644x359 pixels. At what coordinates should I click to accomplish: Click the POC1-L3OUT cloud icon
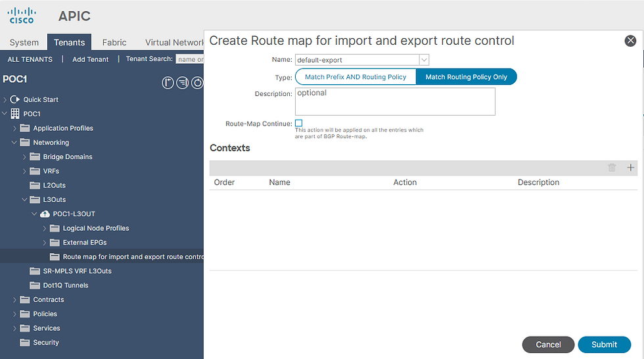pos(45,214)
